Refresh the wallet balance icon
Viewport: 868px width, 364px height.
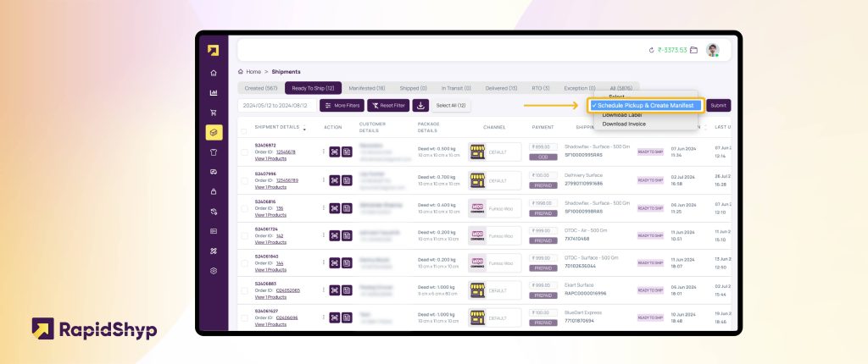pos(652,50)
